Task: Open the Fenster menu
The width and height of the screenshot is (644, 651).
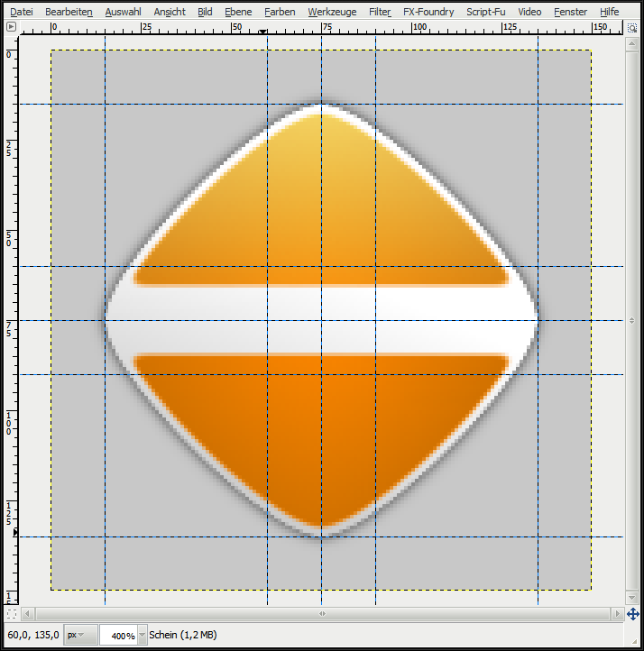Action: click(x=571, y=12)
